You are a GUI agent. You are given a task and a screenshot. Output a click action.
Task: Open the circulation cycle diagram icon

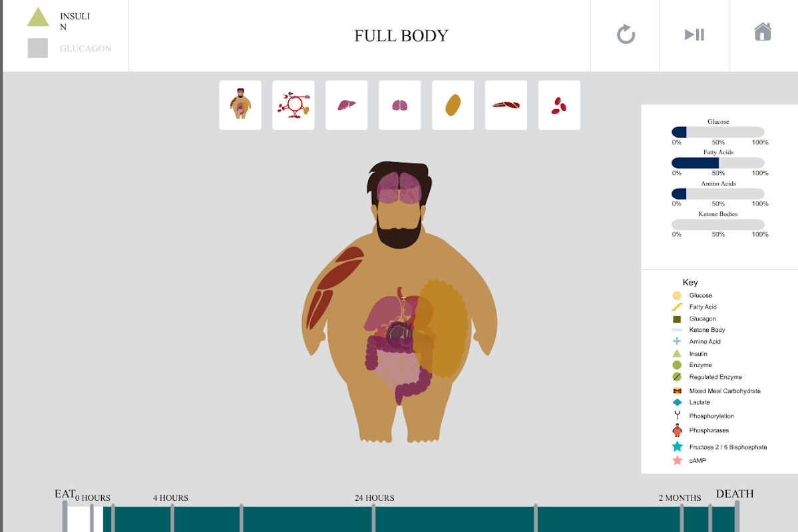[x=294, y=105]
